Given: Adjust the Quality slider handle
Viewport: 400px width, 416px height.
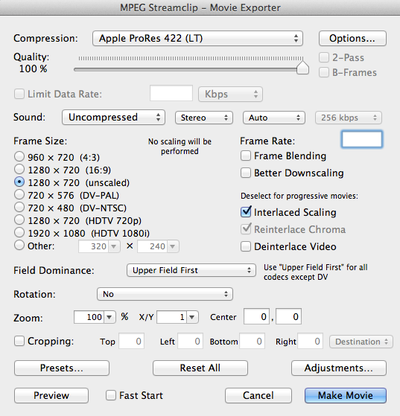Looking at the screenshot, I should [302, 67].
